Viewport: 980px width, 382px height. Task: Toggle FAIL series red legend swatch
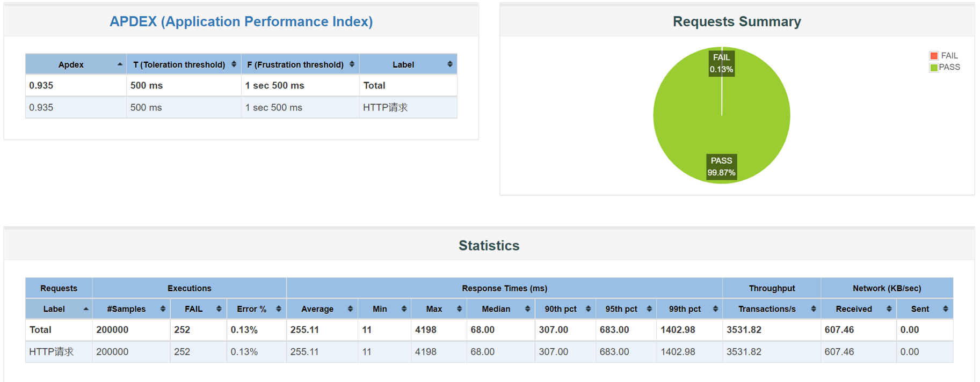934,56
